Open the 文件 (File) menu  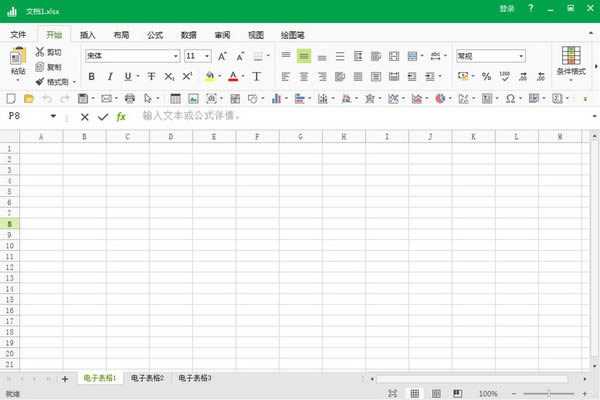point(18,35)
